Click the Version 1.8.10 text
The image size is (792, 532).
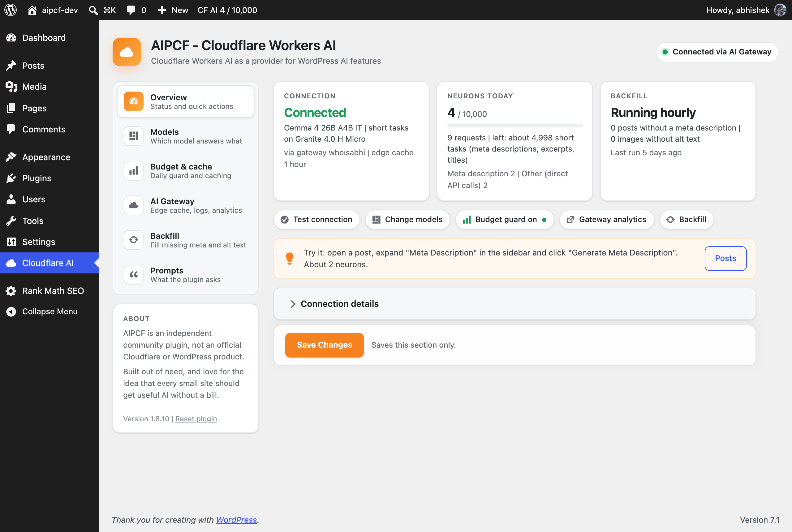pos(146,419)
